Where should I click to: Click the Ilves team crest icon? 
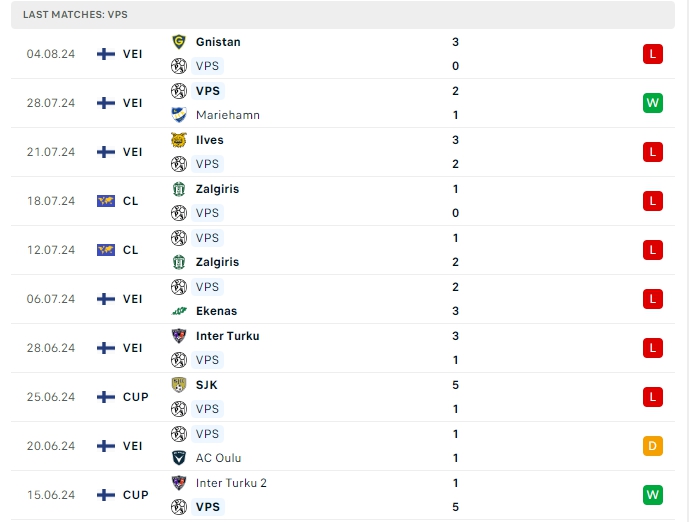click(179, 140)
